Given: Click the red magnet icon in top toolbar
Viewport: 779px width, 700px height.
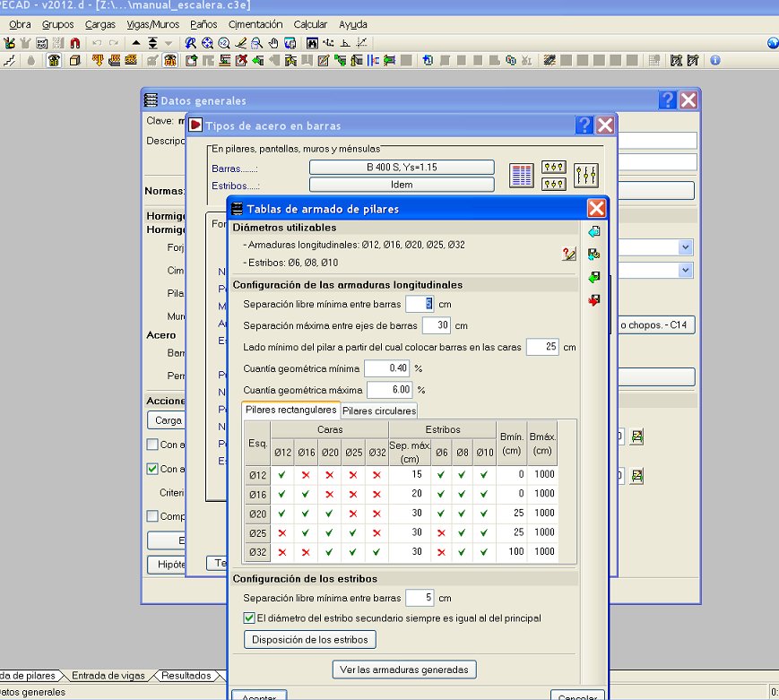Looking at the screenshot, I should 74,43.
